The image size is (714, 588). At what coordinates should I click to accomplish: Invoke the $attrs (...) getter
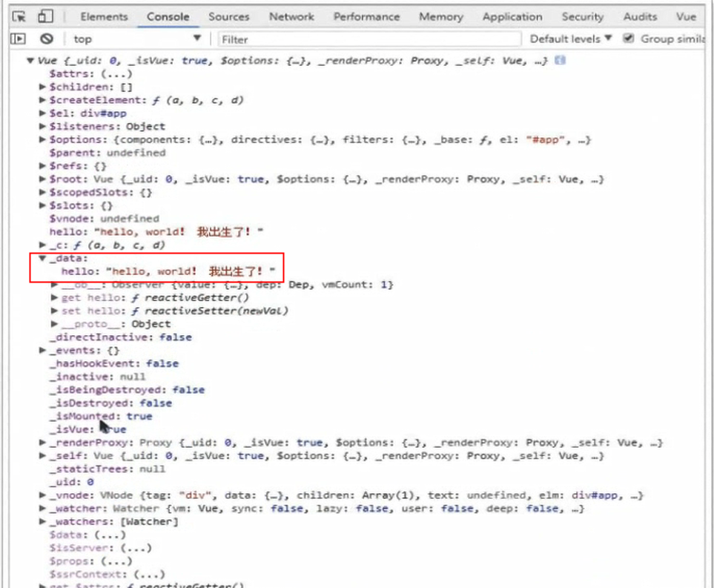[x=116, y=73]
